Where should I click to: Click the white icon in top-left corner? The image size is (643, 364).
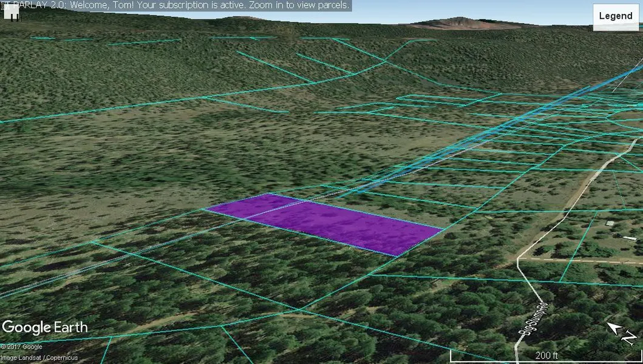(10, 12)
